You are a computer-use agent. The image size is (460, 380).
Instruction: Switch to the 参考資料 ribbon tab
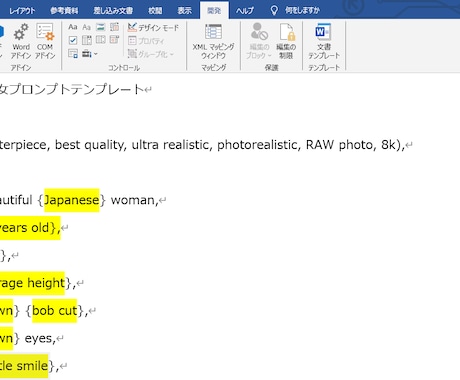point(64,11)
